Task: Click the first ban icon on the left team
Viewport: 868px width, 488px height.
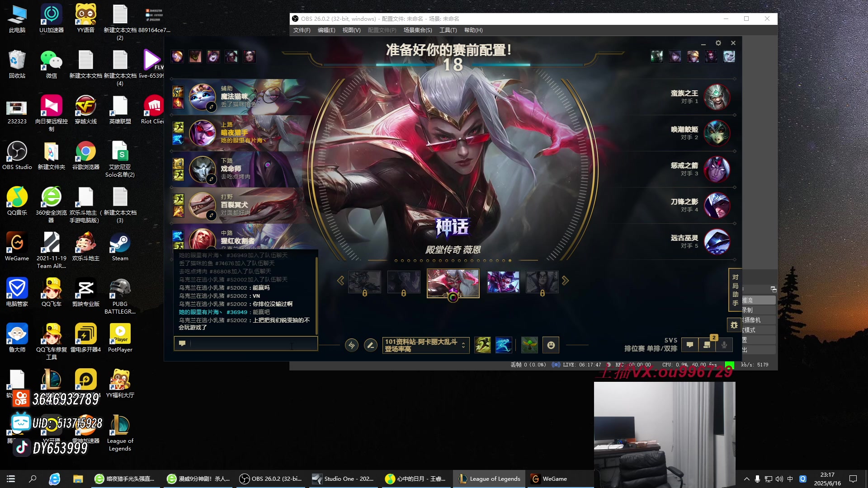Action: coord(177,56)
